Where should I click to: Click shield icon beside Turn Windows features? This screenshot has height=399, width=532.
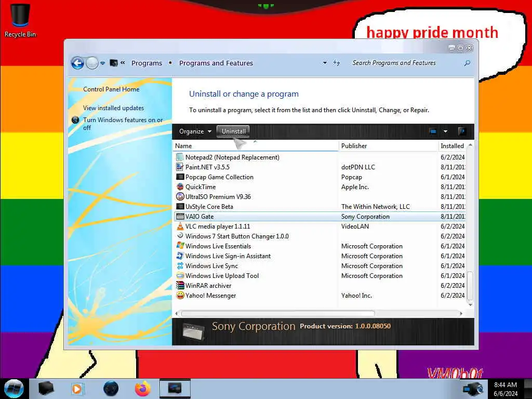75,120
